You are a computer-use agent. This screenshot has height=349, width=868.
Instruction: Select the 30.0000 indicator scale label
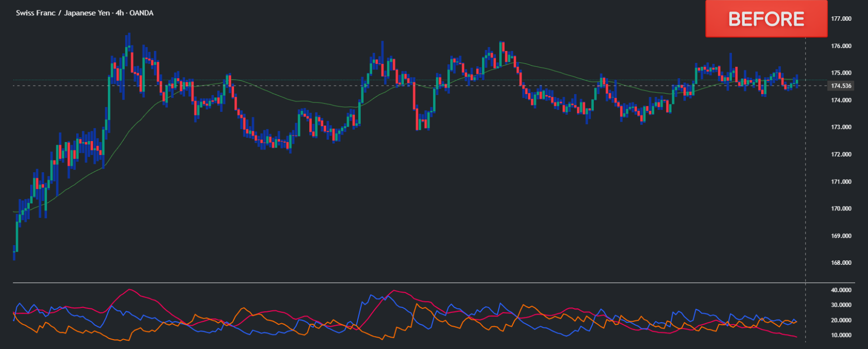pyautogui.click(x=841, y=305)
